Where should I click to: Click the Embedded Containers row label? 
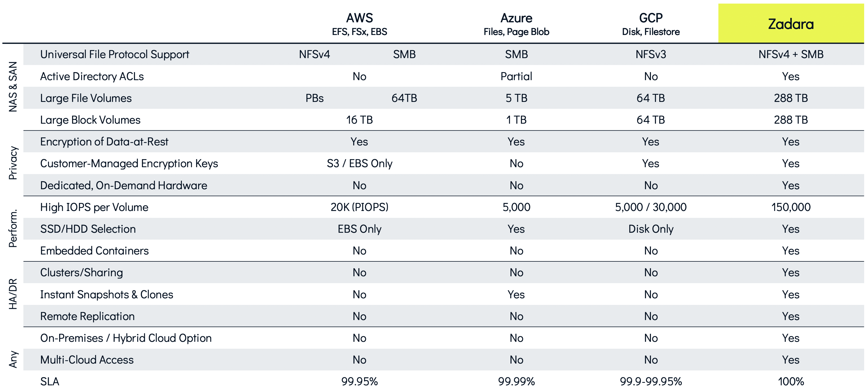[94, 251]
